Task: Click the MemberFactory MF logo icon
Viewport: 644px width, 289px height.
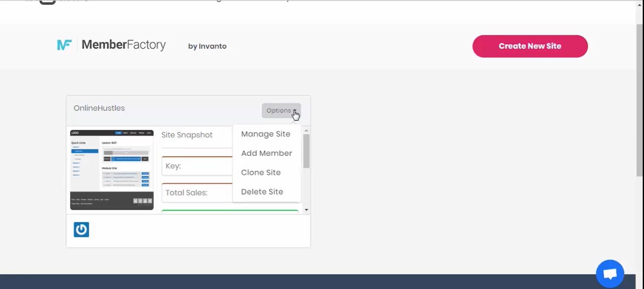Action: click(65, 45)
